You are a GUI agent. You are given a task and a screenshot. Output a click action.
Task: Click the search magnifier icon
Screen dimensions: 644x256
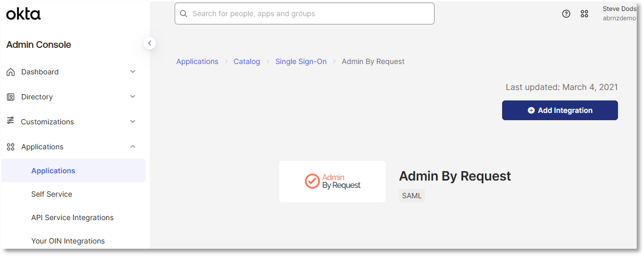click(x=183, y=14)
